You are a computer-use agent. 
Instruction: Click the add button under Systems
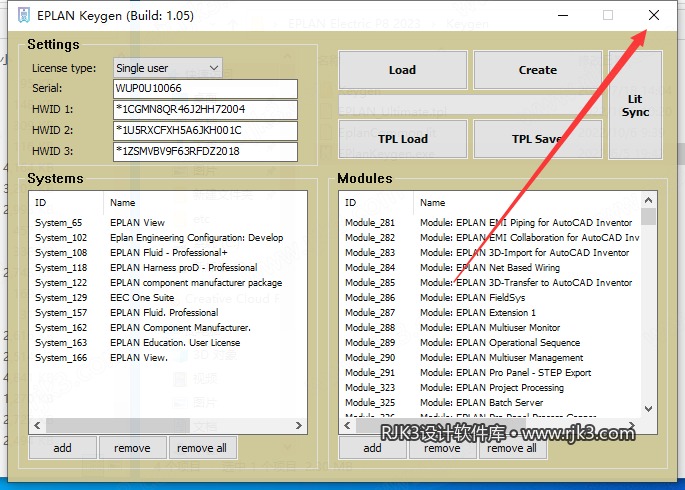click(62, 448)
